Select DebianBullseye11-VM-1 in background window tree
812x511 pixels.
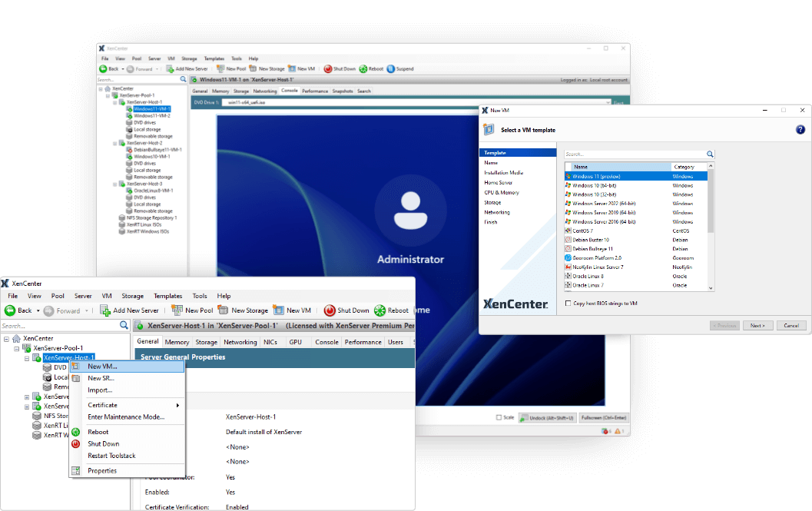pos(157,150)
